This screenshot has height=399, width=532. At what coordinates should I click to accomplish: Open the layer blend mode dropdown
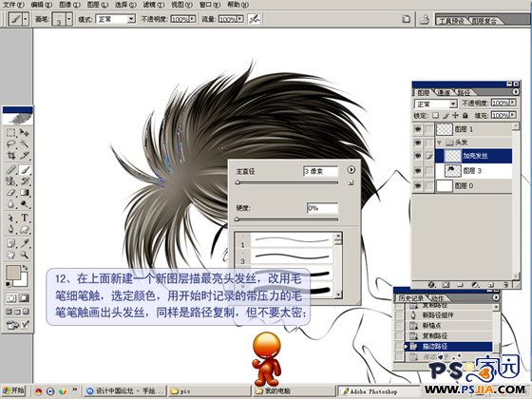click(x=436, y=104)
